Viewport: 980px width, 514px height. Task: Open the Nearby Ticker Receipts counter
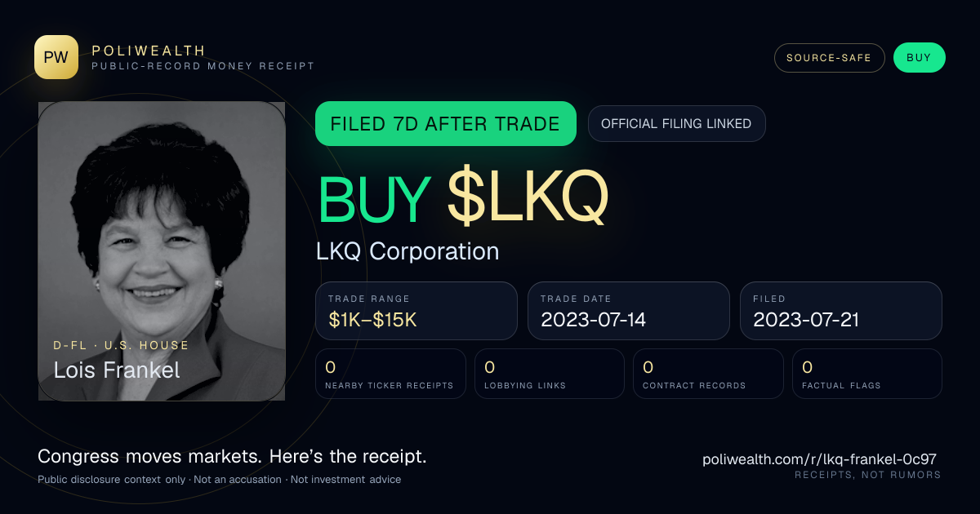coord(390,374)
